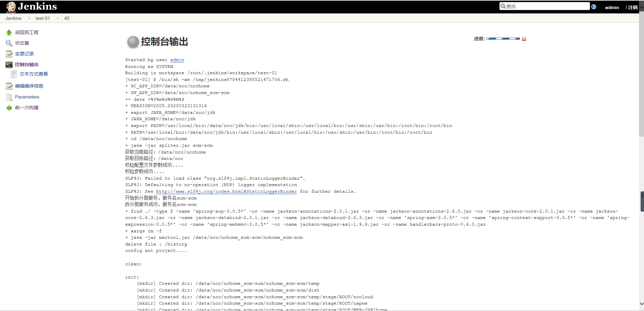Click the '进度:' label
644x311 pixels.
479,39
